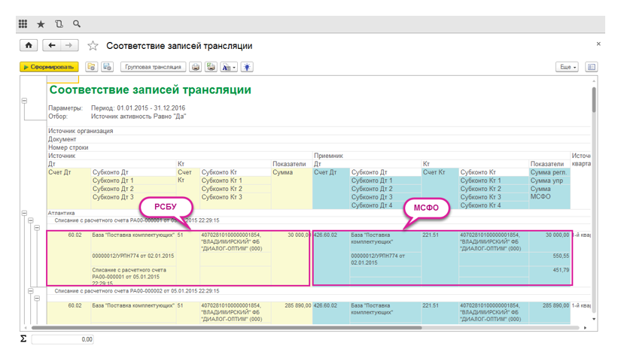Open the sections grid menu icon
Screen dimensions: 621x364
click(x=23, y=24)
